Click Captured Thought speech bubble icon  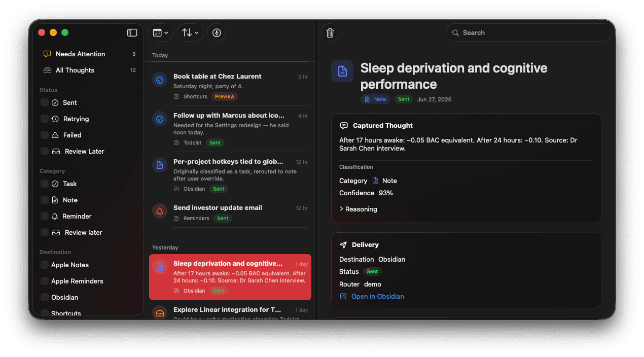point(344,125)
